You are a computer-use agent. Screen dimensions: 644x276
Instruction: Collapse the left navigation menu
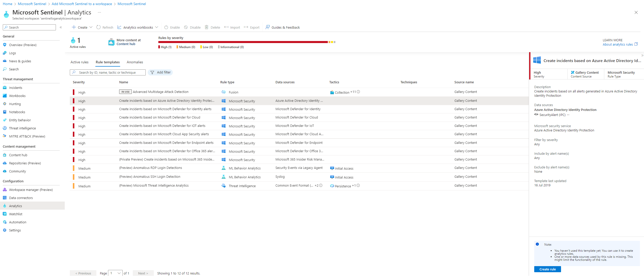tap(61, 27)
